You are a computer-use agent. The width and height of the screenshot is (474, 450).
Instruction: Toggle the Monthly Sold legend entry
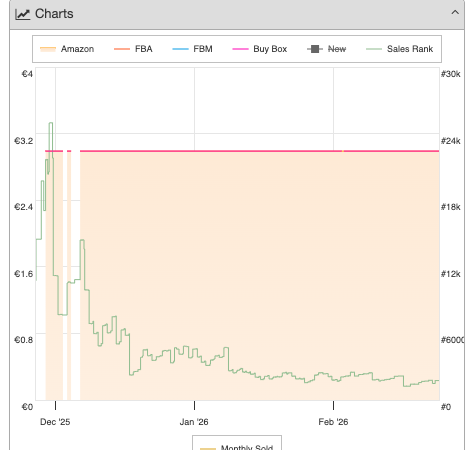pyautogui.click(x=237, y=447)
